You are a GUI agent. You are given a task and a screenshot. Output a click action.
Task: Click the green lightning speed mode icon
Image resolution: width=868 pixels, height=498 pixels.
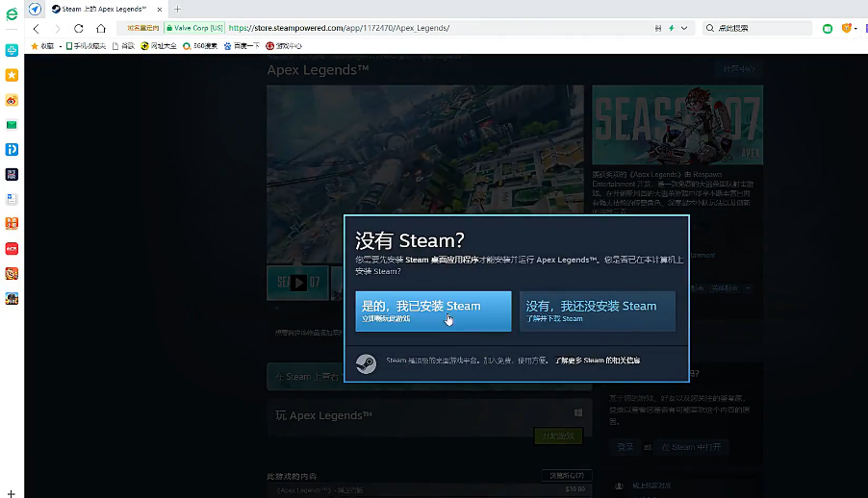tap(672, 28)
